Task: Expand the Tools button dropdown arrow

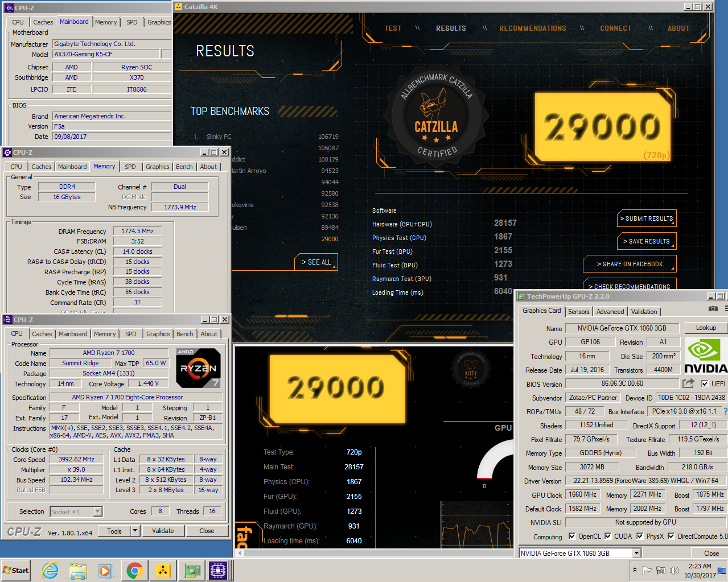Action: (x=135, y=531)
